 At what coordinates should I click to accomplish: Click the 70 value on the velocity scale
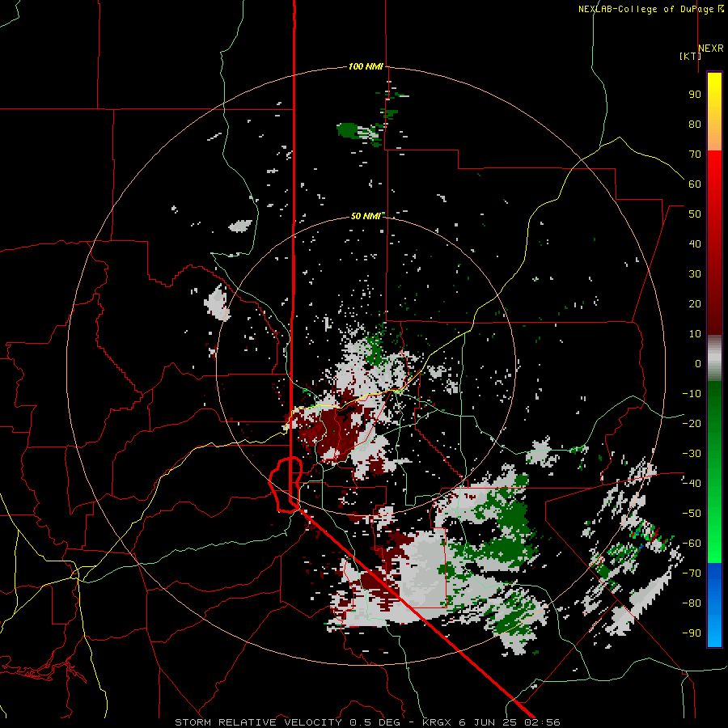(x=695, y=154)
